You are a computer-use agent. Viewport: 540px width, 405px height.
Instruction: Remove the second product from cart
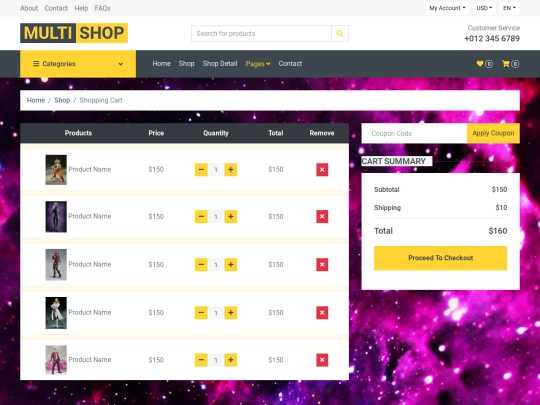pyautogui.click(x=322, y=217)
